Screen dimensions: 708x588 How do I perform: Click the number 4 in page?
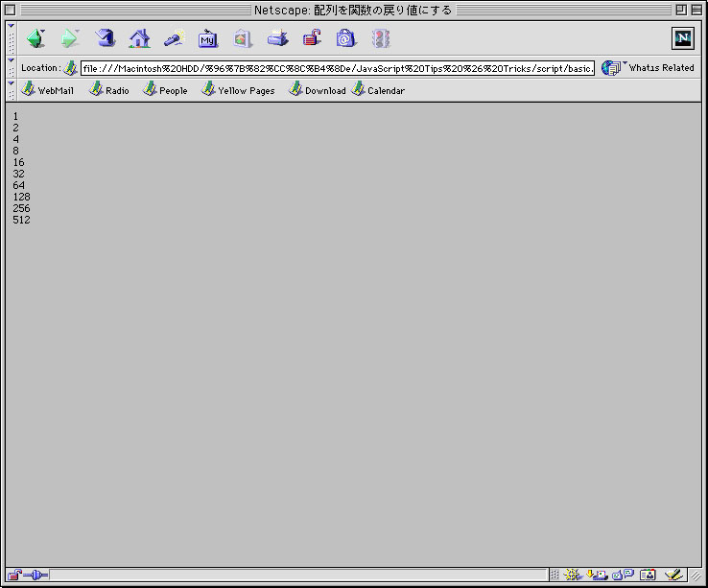15,139
